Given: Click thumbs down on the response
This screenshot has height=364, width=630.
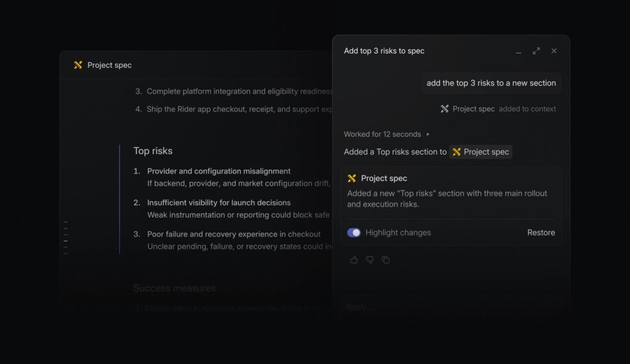Looking at the screenshot, I should click(x=370, y=260).
